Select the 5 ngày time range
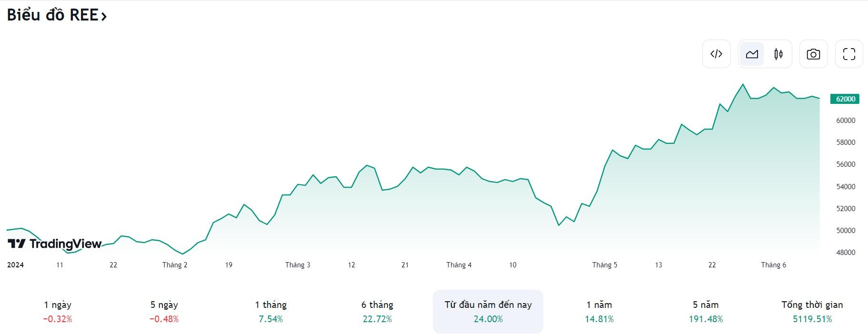 coord(164,311)
